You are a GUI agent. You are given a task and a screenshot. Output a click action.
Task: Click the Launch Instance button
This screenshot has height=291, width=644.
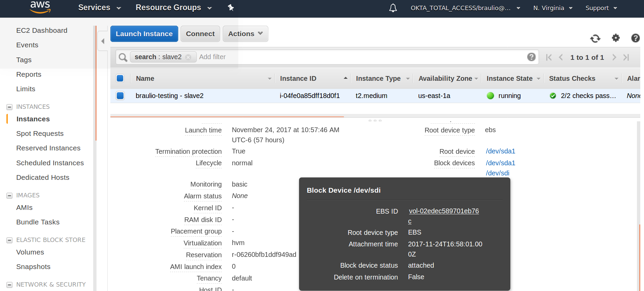(144, 34)
